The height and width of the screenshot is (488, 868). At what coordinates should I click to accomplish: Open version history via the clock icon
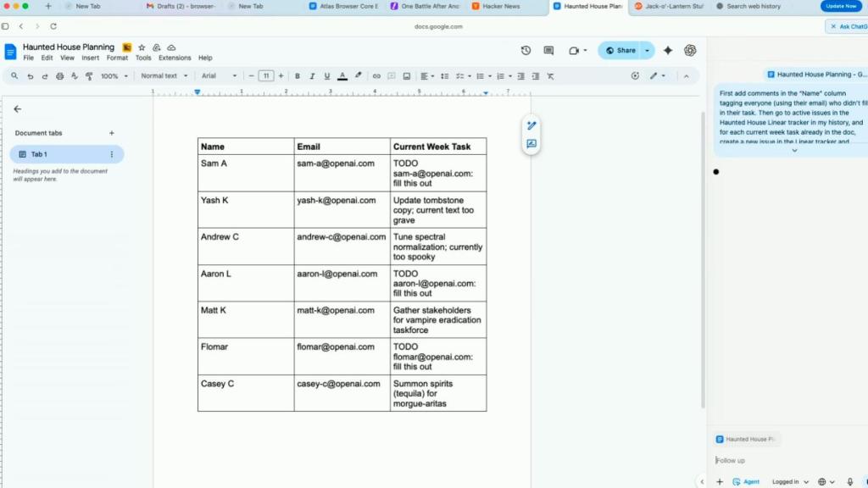(x=526, y=50)
